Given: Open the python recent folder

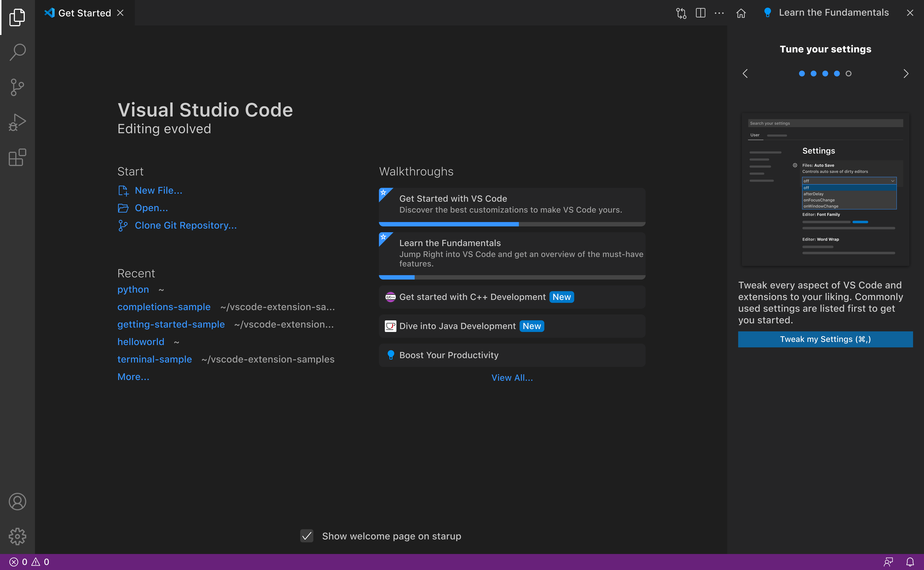Looking at the screenshot, I should pyautogui.click(x=133, y=289).
